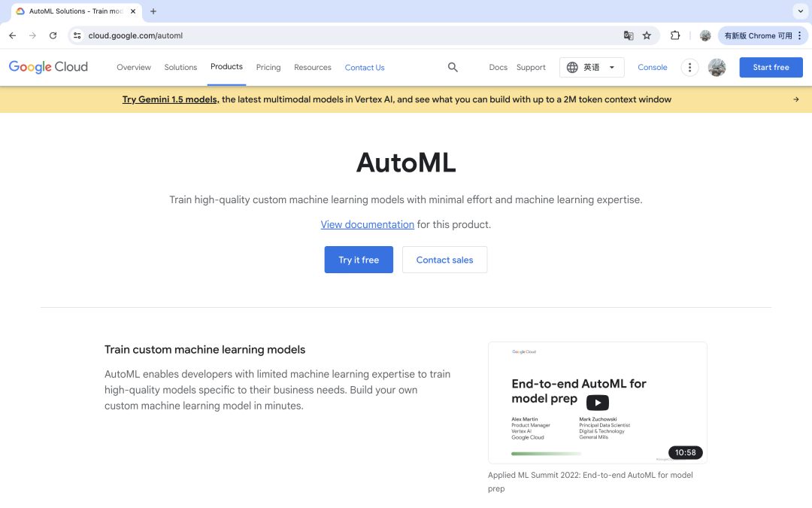The width and height of the screenshot is (812, 508).
Task: Open the language selector dropdown
Action: click(x=592, y=68)
